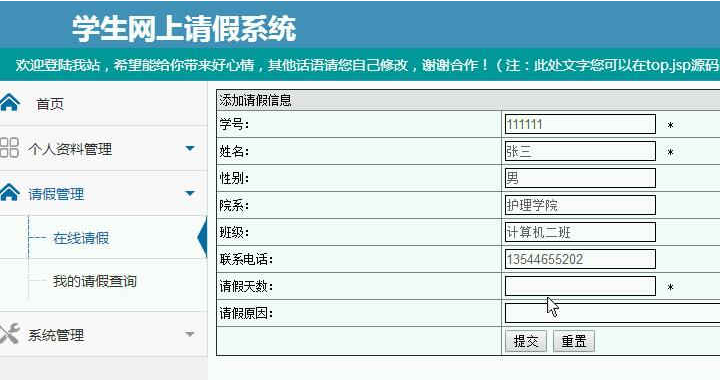Image resolution: width=720 pixels, height=380 pixels.
Task: Click the empty 请假原因 input field
Action: [x=612, y=313]
